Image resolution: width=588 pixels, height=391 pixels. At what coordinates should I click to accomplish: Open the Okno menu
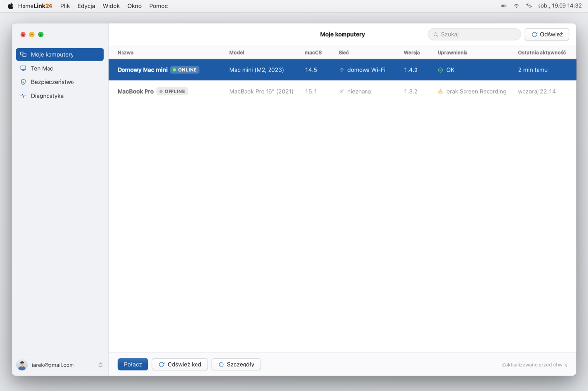(134, 6)
